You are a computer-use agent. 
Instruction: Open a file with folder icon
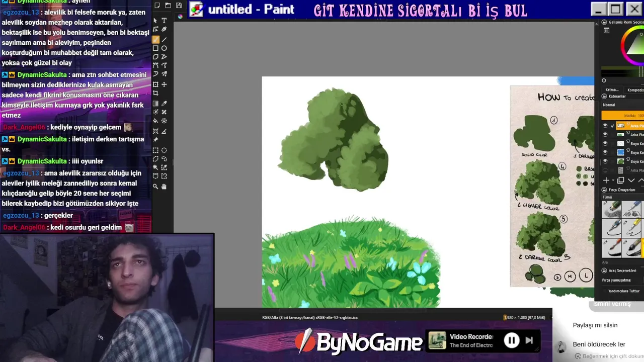168,5
